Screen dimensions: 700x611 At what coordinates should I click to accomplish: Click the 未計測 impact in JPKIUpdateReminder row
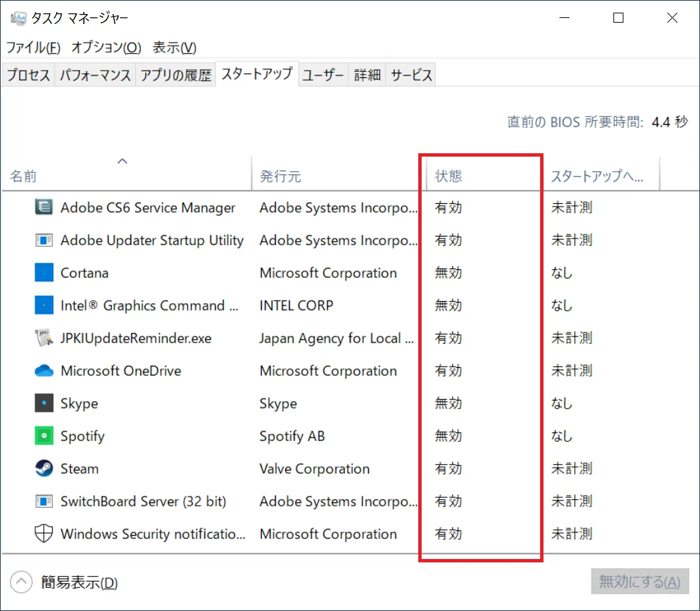pyautogui.click(x=572, y=338)
